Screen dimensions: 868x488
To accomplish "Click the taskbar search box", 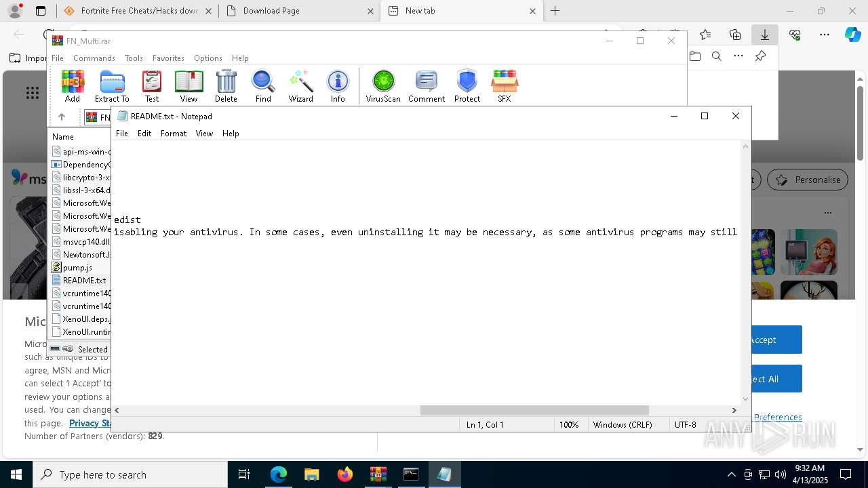I will pyautogui.click(x=130, y=474).
